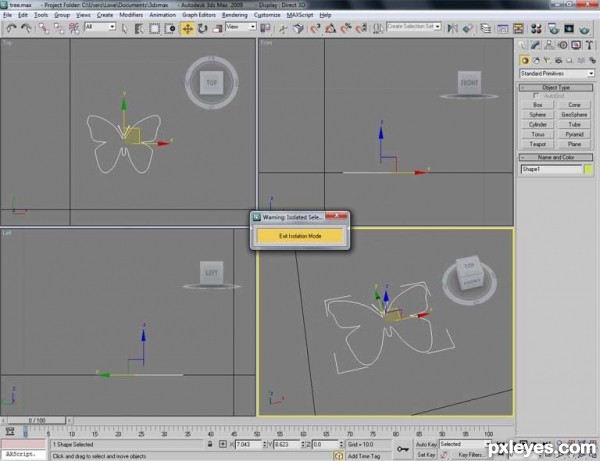The image size is (600, 461).
Task: Click the Quick Render teapot icon
Action: 584,28
